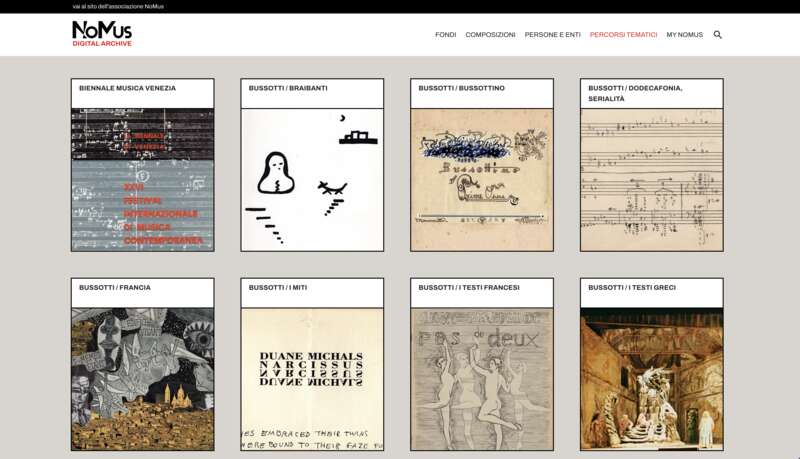
Task: Go to the COMPOSIZIONI section
Action: 490,35
